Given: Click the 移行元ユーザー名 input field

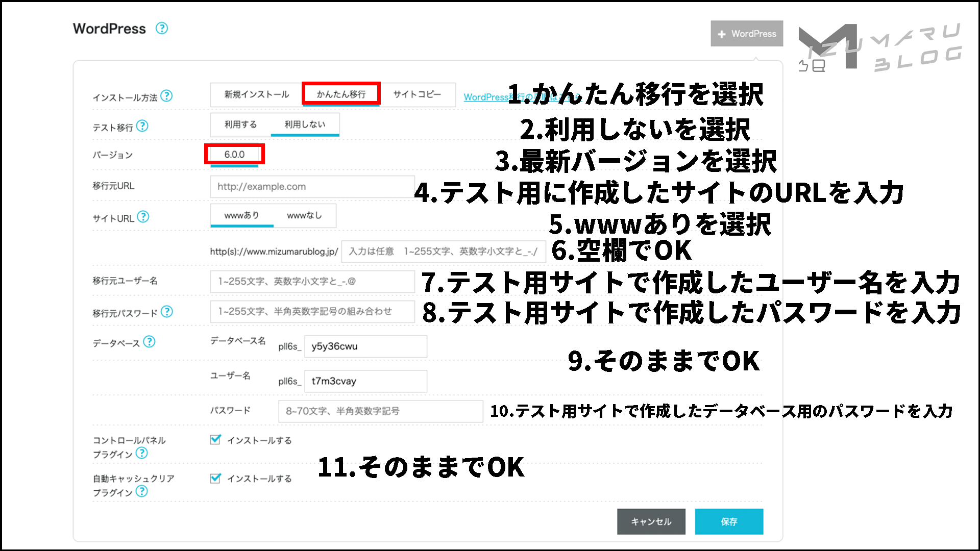Looking at the screenshot, I should (x=312, y=282).
